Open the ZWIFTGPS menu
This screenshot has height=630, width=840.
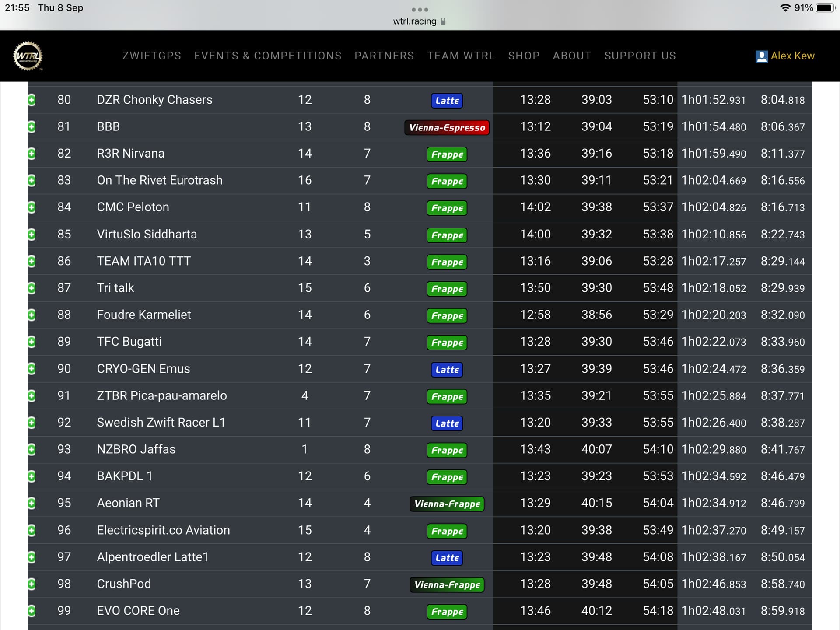(151, 56)
